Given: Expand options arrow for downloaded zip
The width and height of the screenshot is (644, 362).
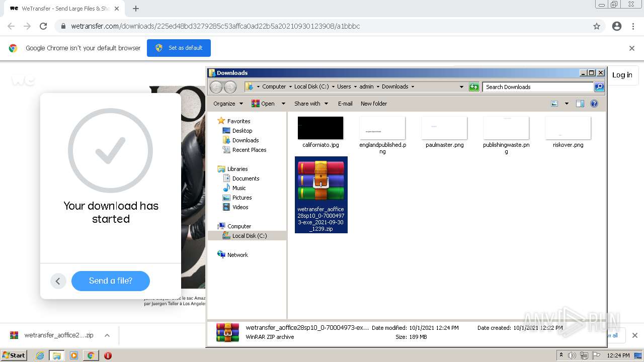Looking at the screenshot, I should pyautogui.click(x=107, y=335).
